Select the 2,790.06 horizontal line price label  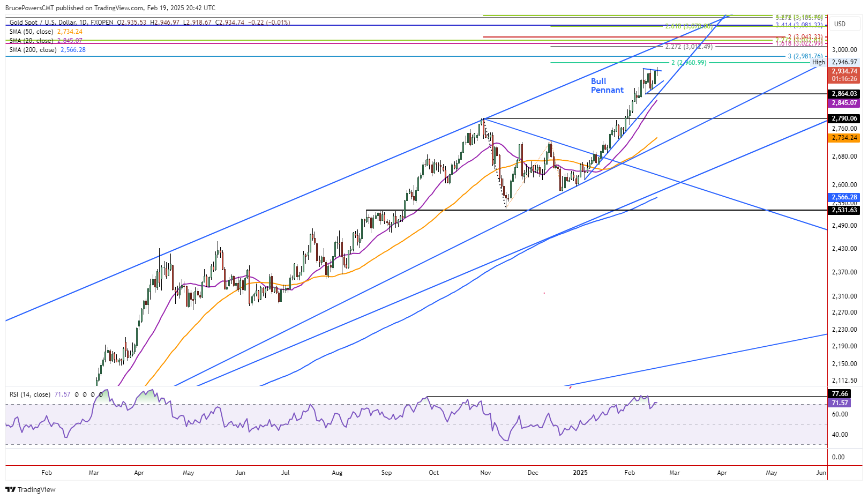point(844,118)
